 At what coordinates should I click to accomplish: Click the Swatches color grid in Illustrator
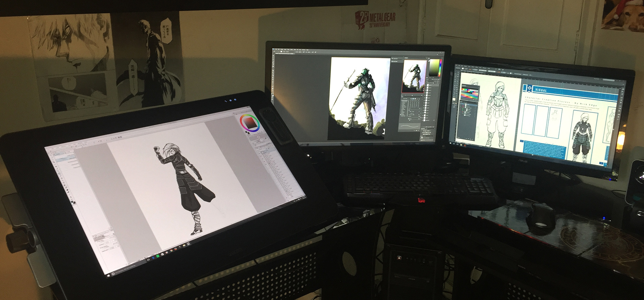(x=470, y=93)
